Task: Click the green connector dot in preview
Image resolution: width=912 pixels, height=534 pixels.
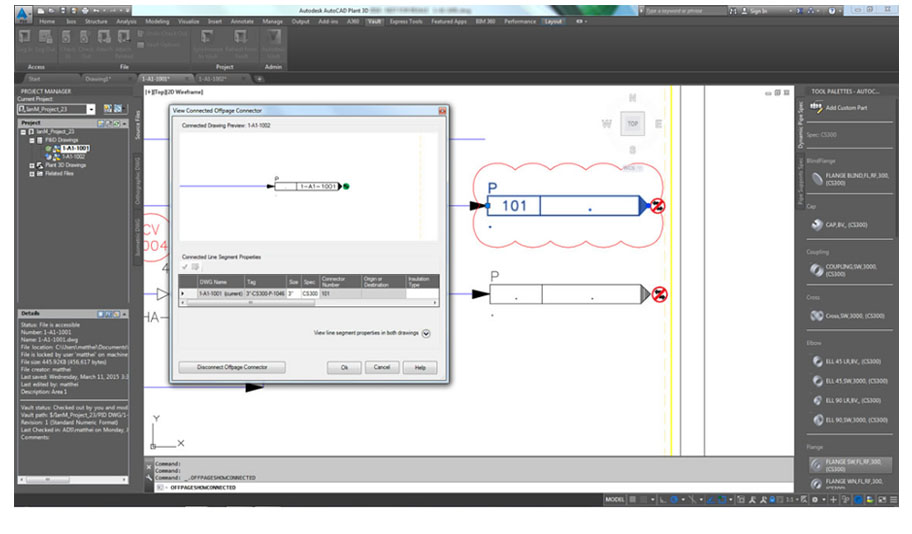Action: (346, 186)
